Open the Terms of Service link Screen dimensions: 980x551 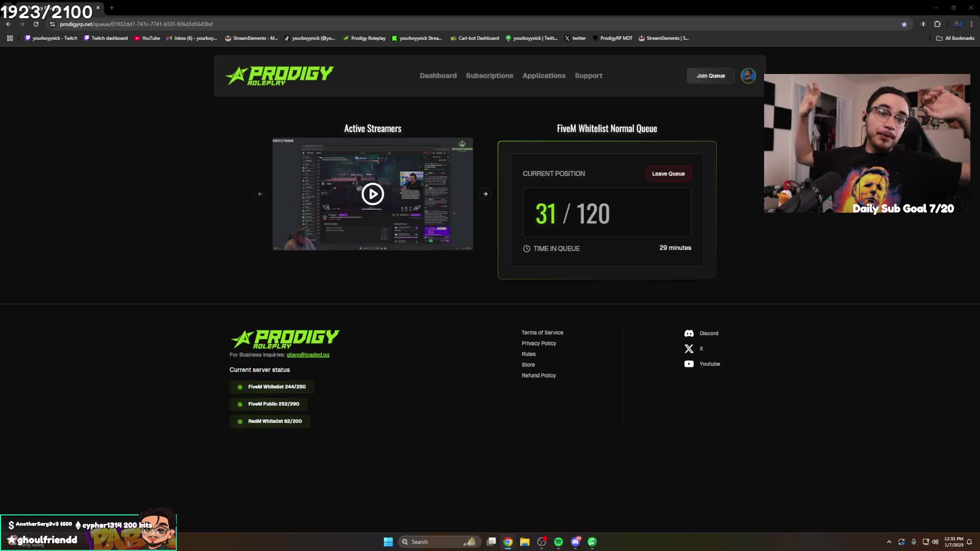pyautogui.click(x=542, y=333)
